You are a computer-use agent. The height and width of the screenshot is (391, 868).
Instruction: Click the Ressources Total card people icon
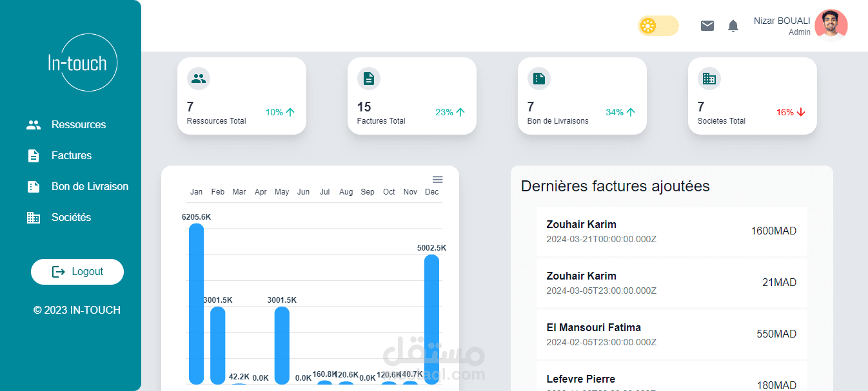tap(199, 79)
